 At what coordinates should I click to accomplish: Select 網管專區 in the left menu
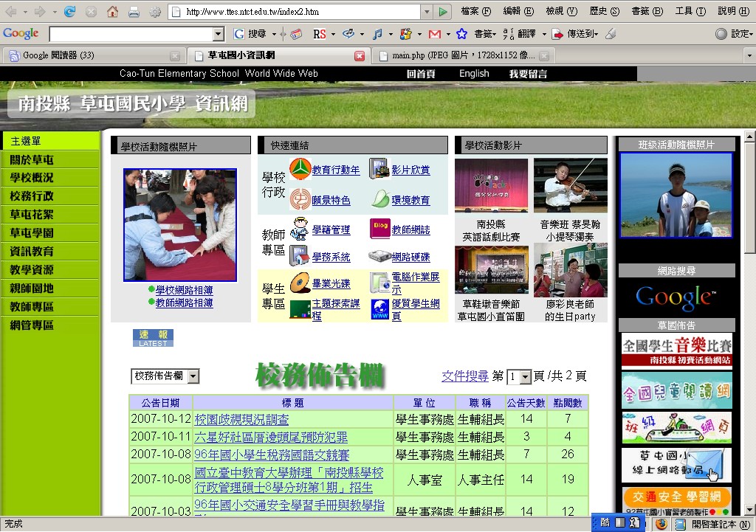coord(32,325)
